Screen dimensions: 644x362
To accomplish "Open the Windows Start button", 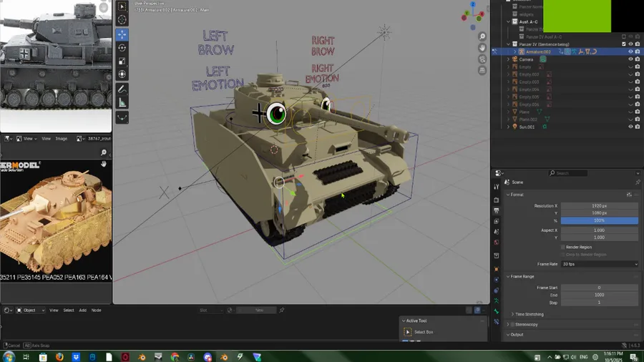I will pyautogui.click(x=8, y=357).
